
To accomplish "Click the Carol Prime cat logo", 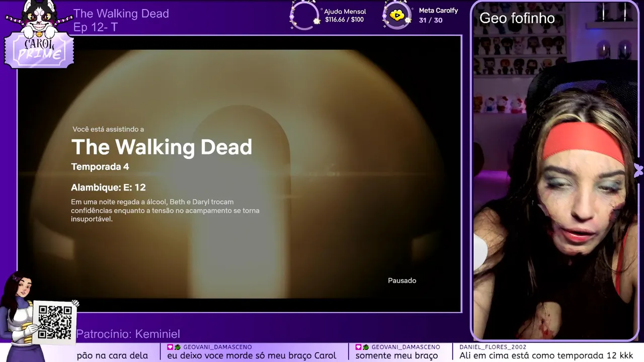I will tap(39, 34).
